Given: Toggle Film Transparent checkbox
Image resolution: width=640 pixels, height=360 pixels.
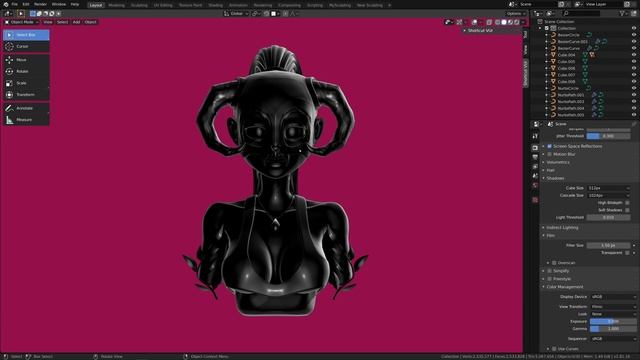Looking at the screenshot, I should 627,253.
